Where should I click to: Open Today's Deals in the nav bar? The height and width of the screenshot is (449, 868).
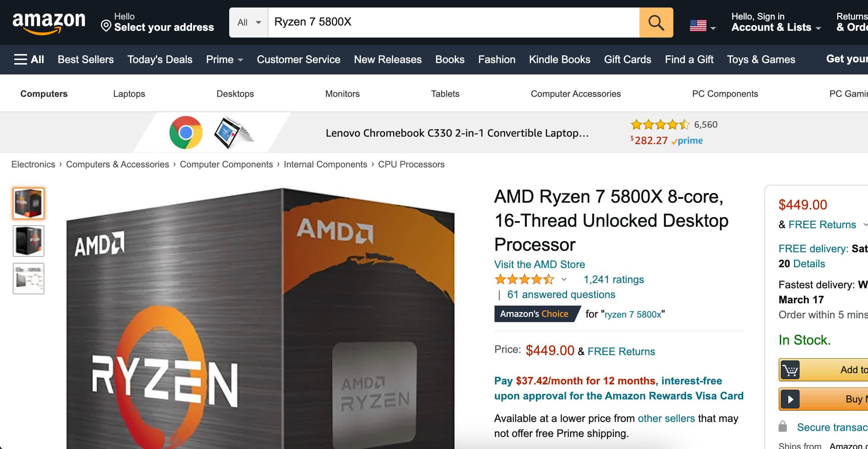click(160, 59)
